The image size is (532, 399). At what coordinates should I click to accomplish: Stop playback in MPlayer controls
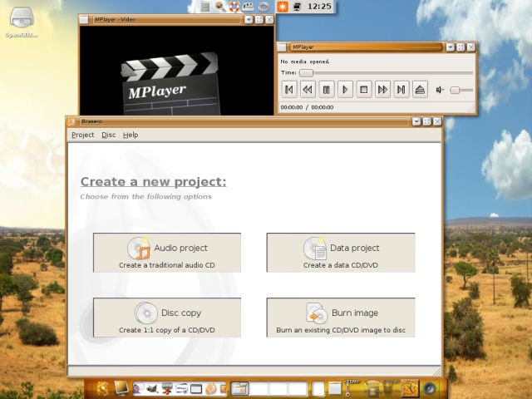364,90
